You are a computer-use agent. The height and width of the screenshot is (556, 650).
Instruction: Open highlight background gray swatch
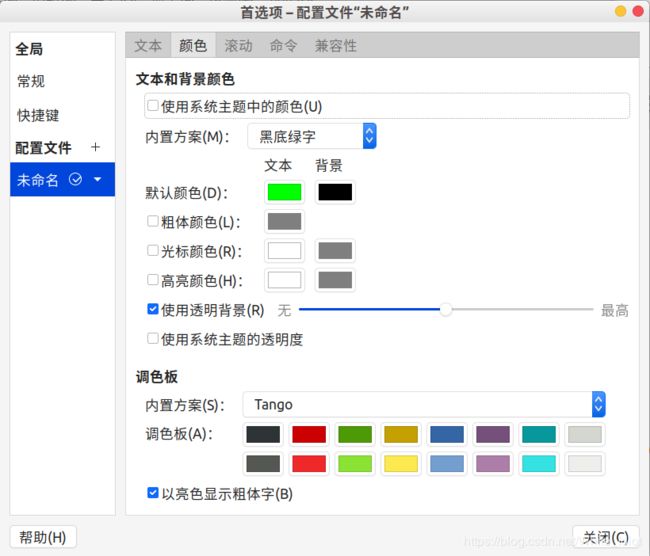[x=335, y=280]
